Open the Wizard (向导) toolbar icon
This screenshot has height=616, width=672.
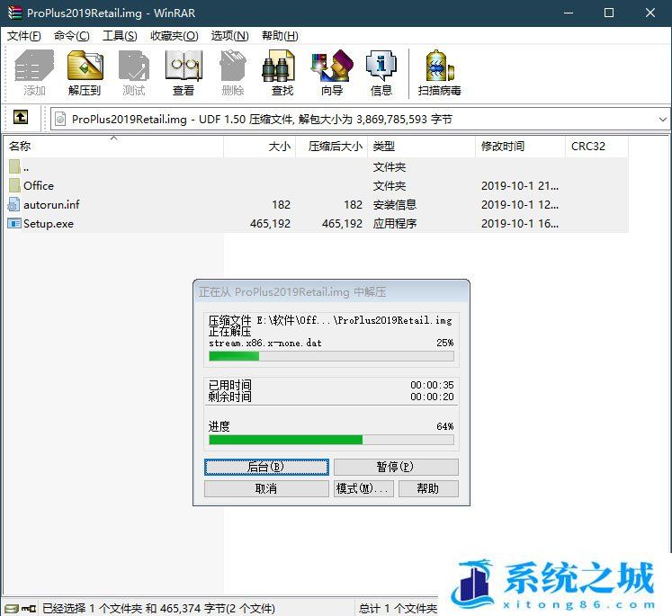(x=332, y=73)
